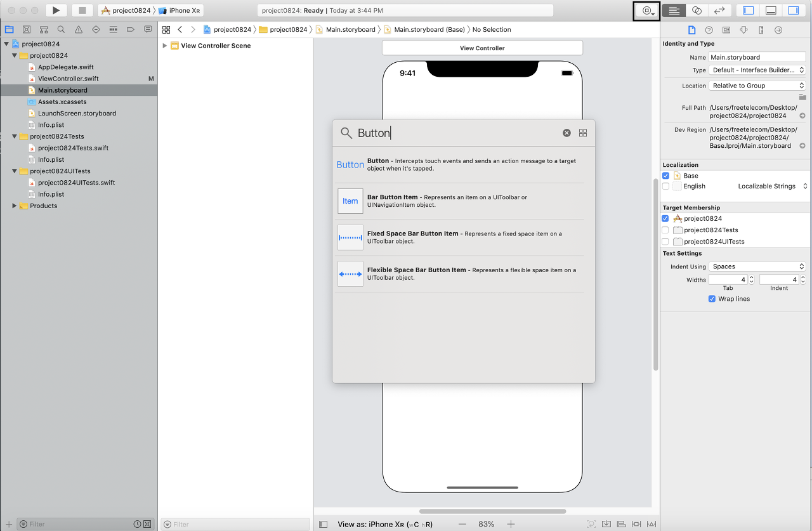Open the Object Library button

(x=646, y=11)
